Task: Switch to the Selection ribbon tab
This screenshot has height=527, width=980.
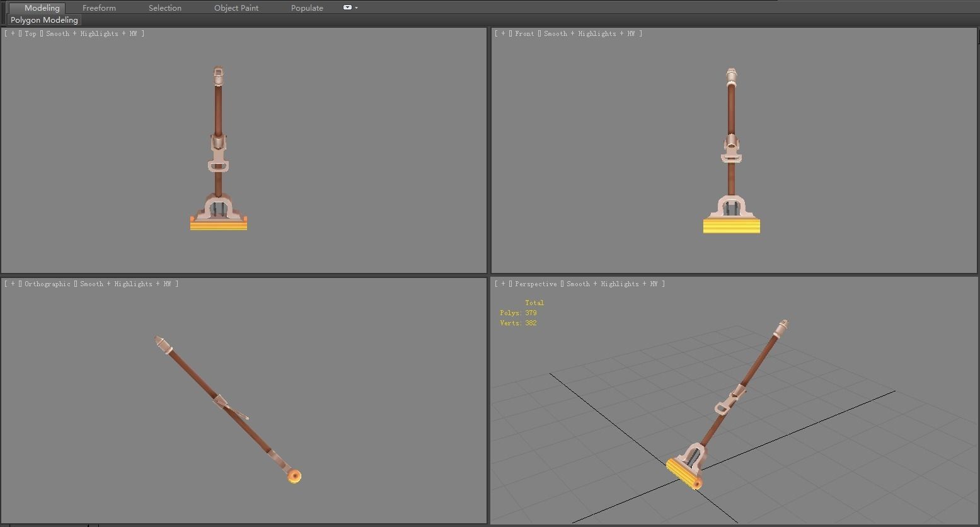Action: pyautogui.click(x=164, y=8)
